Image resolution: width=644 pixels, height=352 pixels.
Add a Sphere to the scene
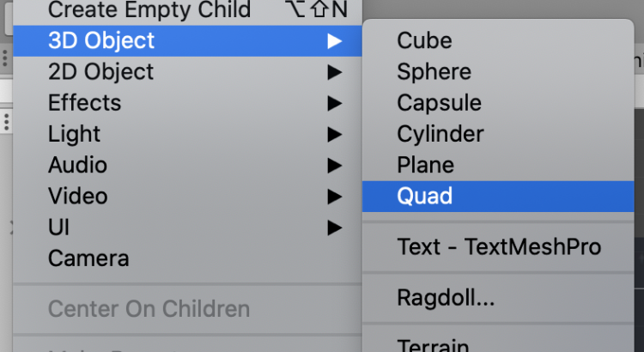click(434, 72)
